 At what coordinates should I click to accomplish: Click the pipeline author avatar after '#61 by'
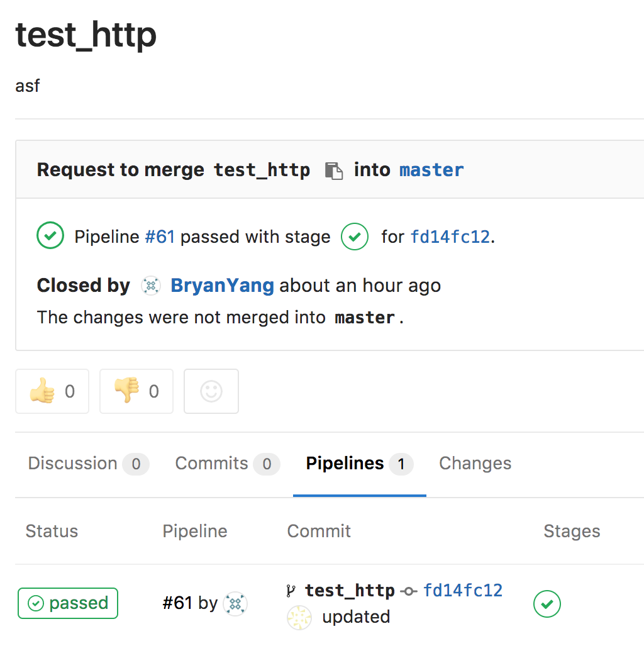point(236,604)
